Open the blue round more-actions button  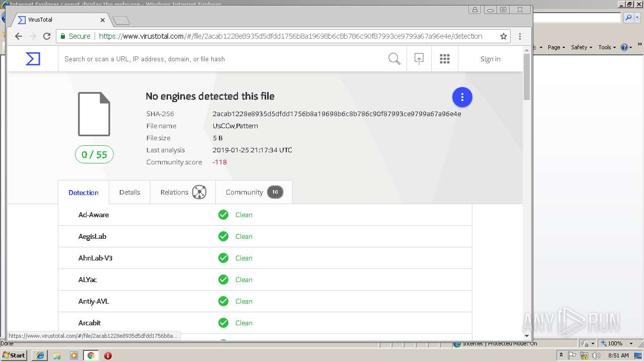click(462, 97)
